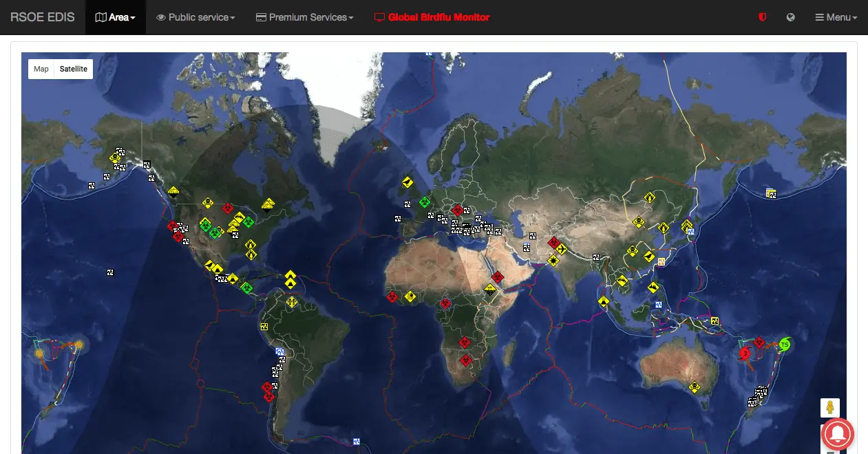Viewport: 868px width, 454px height.
Task: Click the green TS tropical storm marker
Action: pos(785,344)
